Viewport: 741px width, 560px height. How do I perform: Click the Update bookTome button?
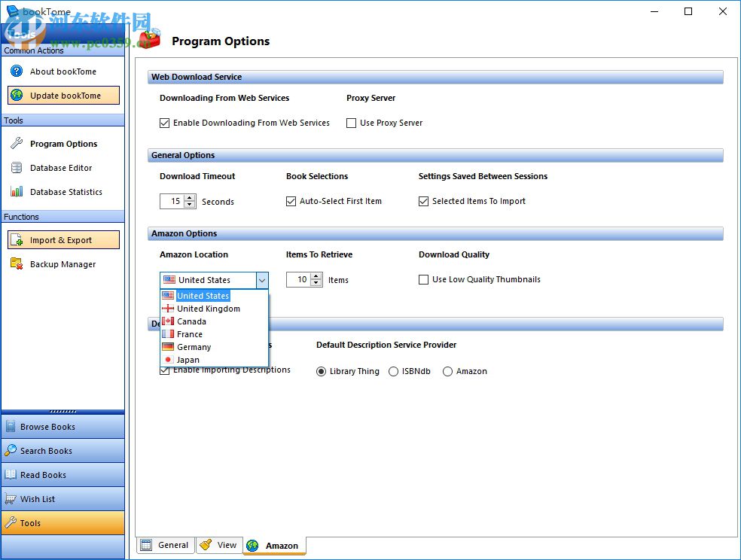click(63, 96)
